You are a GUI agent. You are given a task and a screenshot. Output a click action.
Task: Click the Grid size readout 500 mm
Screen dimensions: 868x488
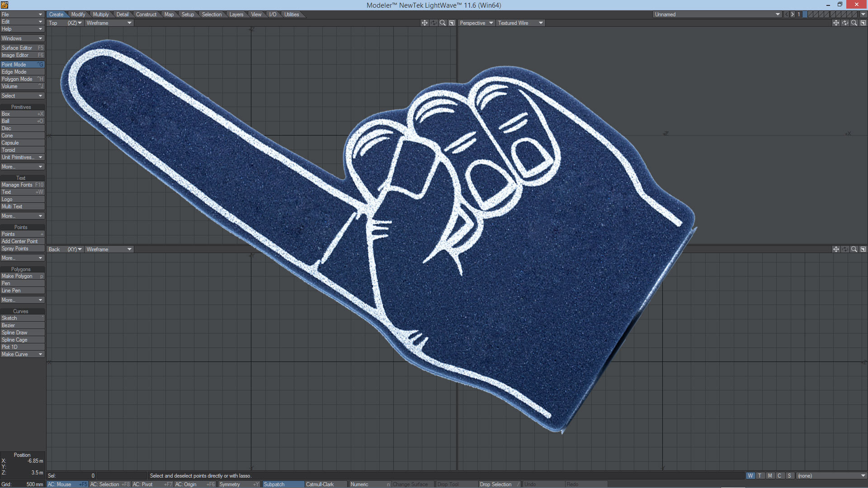[22, 484]
